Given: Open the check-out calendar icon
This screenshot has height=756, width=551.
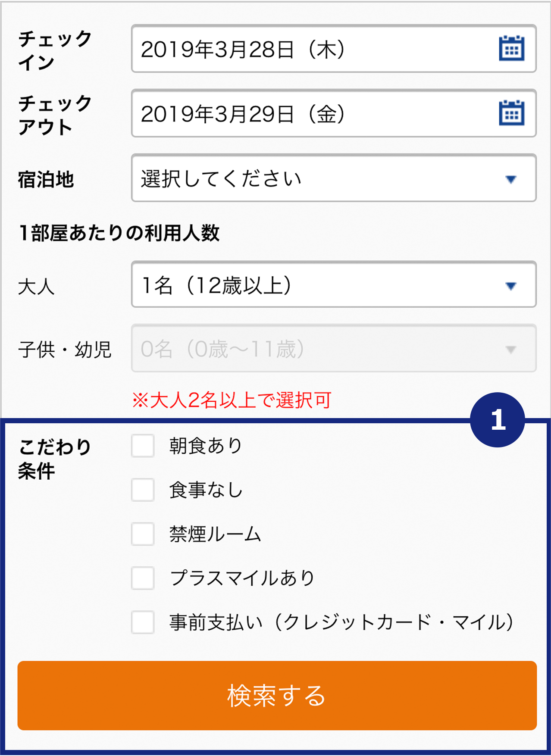Looking at the screenshot, I should click(511, 113).
